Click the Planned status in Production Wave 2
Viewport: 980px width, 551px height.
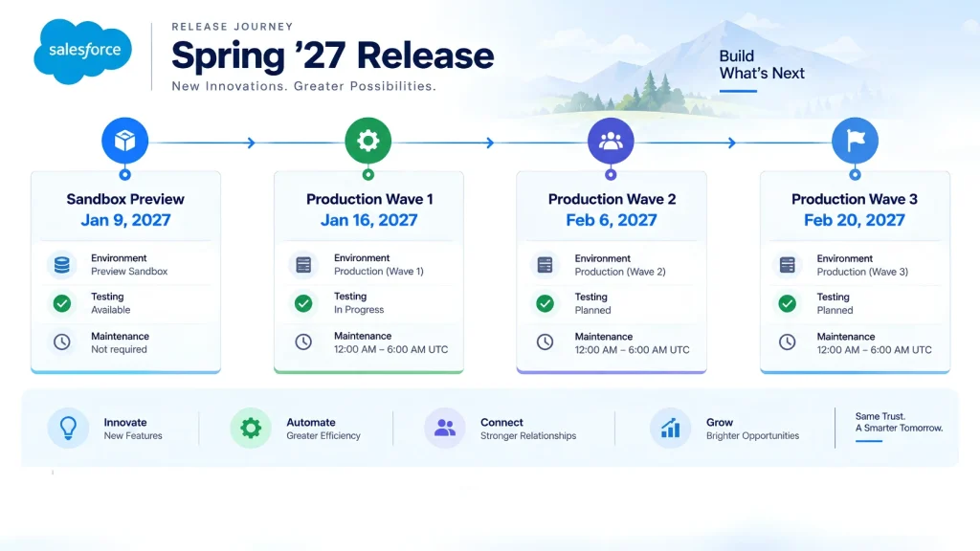(592, 311)
